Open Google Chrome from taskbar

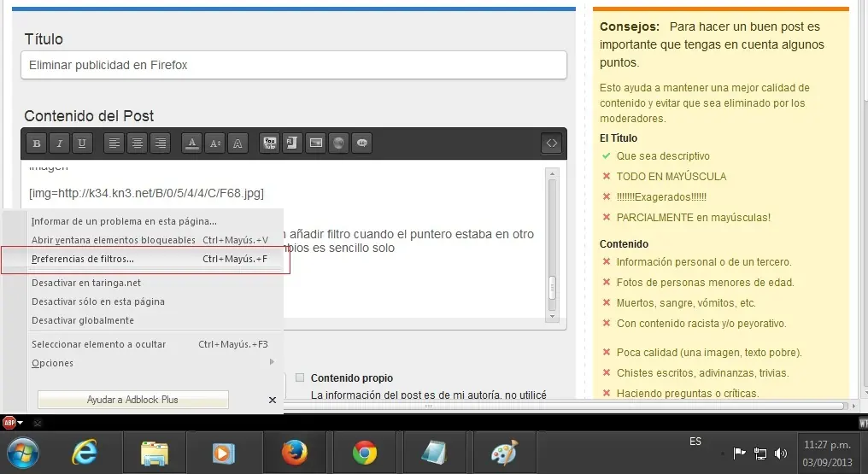(x=365, y=453)
